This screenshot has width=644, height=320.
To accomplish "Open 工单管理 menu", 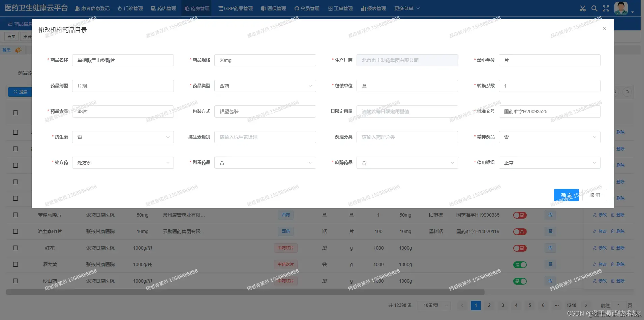I will click(341, 8).
